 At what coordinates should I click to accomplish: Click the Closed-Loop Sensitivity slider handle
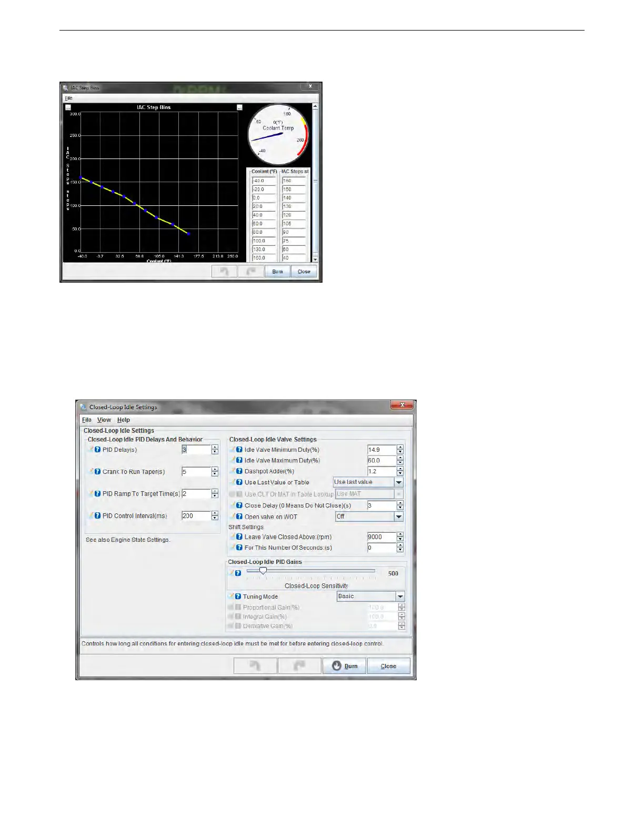coord(263,571)
